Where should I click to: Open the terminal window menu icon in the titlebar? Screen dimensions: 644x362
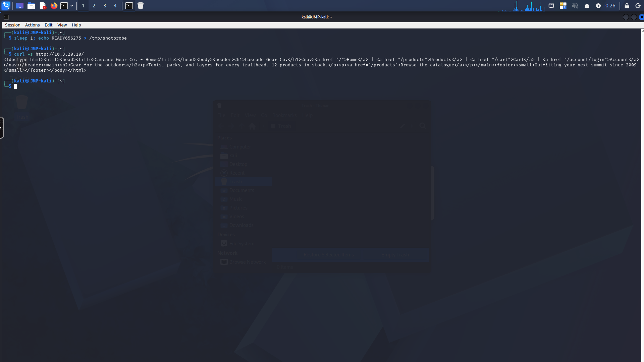(6, 17)
